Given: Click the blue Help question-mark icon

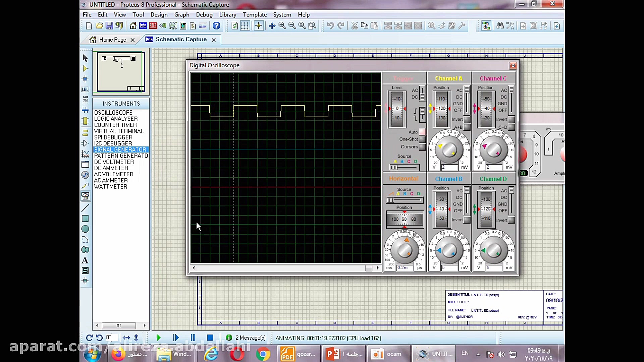Looking at the screenshot, I should click(216, 26).
